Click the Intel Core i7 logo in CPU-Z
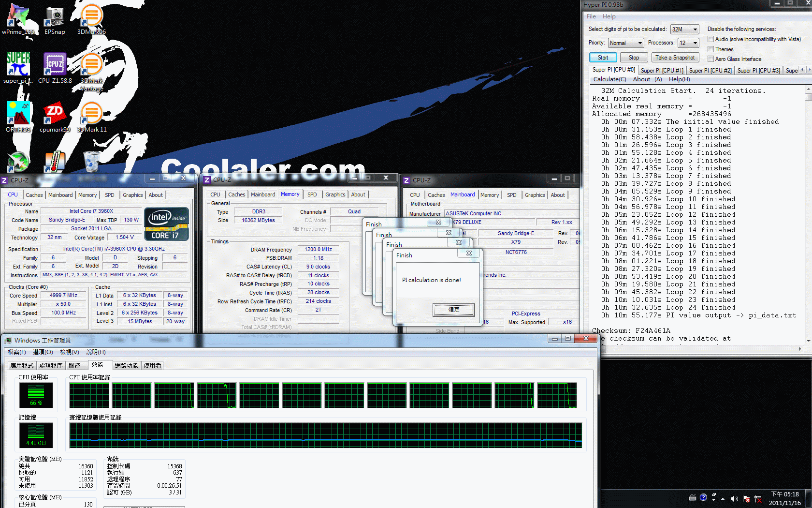 [x=167, y=224]
